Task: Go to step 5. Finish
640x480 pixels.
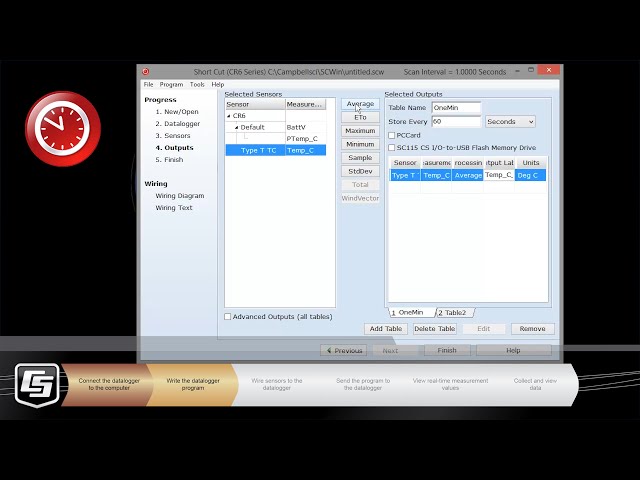Action: pyautogui.click(x=169, y=160)
